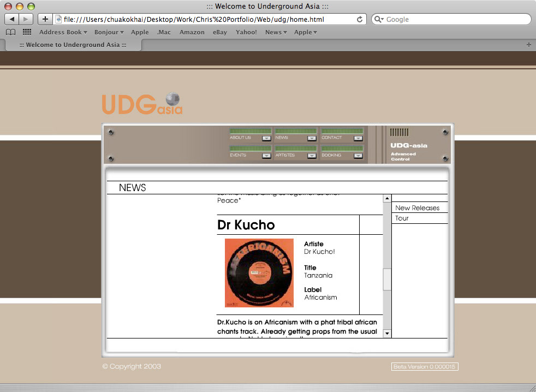536x392 pixels.
Task: Click the ABOUT US arrow button
Action: click(x=266, y=138)
